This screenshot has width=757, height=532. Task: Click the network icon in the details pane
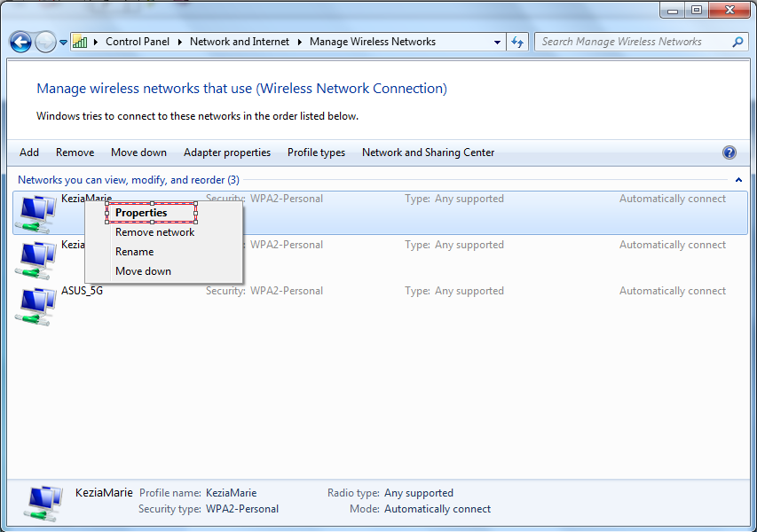(43, 503)
